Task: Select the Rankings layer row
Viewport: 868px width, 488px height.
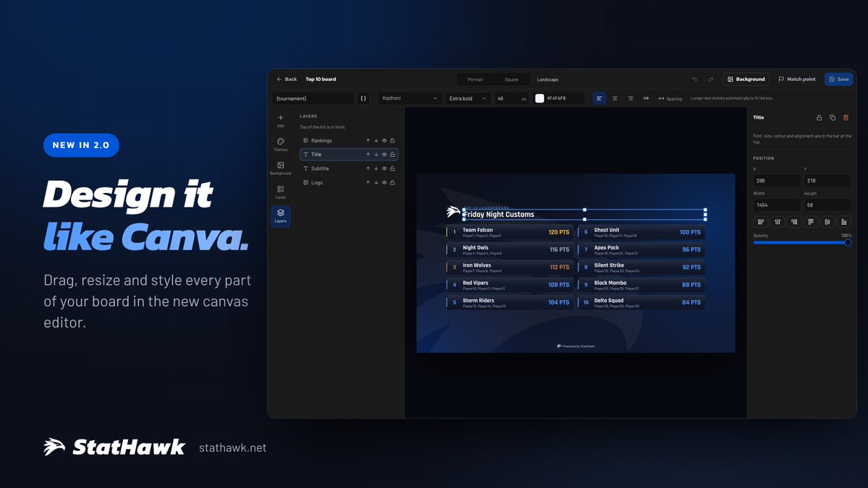Action: pyautogui.click(x=349, y=140)
